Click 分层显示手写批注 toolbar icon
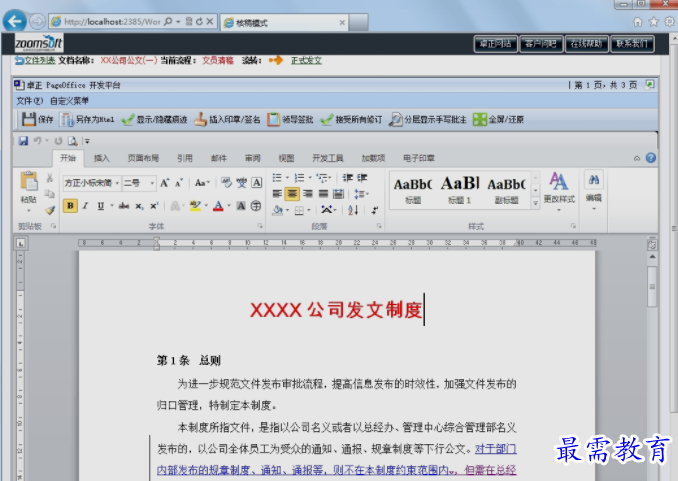This screenshot has width=678, height=481. [x=395, y=119]
